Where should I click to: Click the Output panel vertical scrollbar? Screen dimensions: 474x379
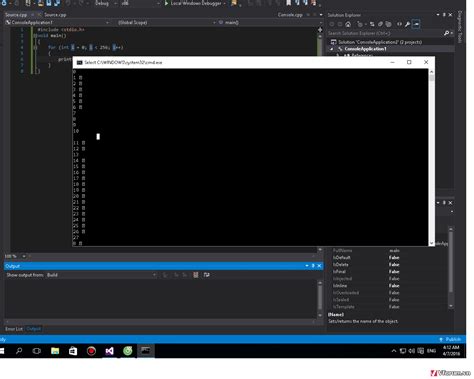tap(320, 298)
